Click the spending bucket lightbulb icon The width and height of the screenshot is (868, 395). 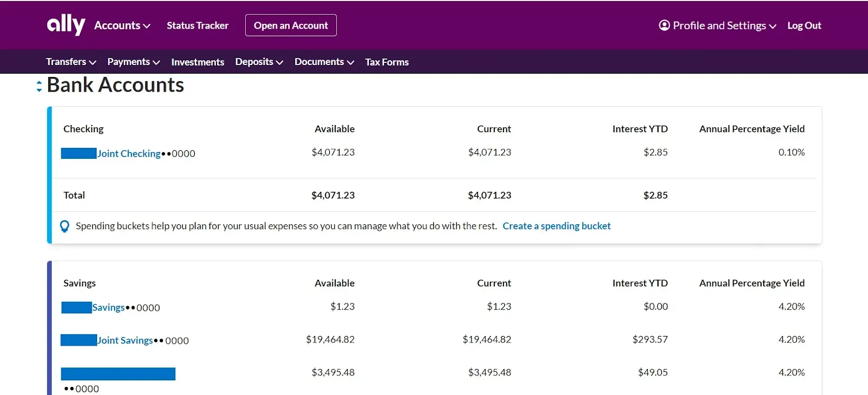65,226
